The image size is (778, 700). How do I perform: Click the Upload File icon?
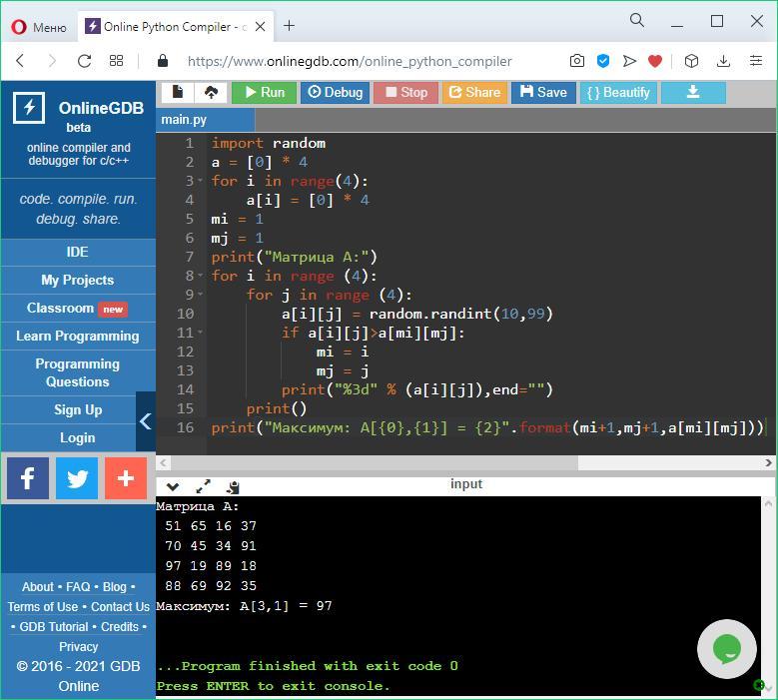(211, 92)
